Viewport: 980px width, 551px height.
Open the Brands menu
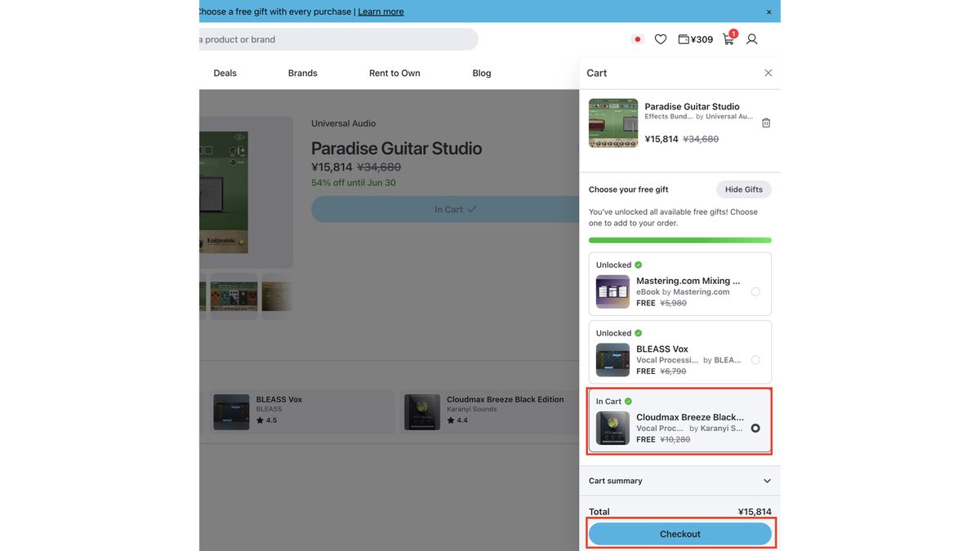click(302, 73)
